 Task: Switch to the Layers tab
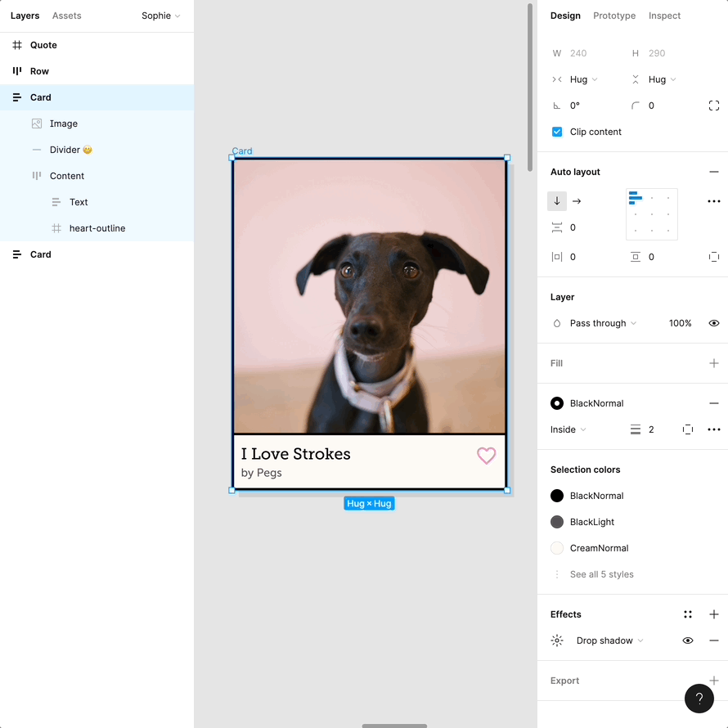25,16
